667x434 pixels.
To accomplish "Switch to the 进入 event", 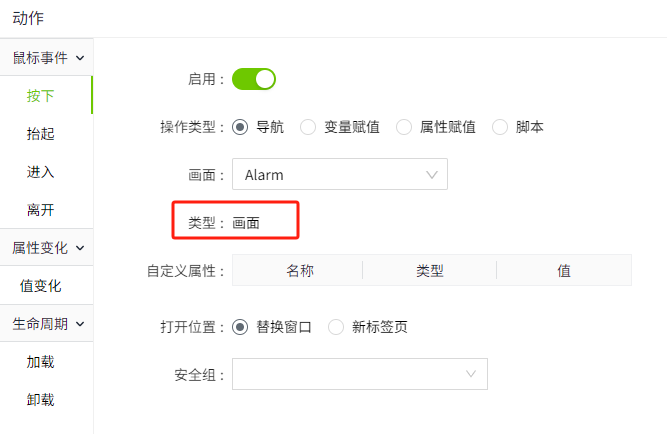I will pos(41,172).
